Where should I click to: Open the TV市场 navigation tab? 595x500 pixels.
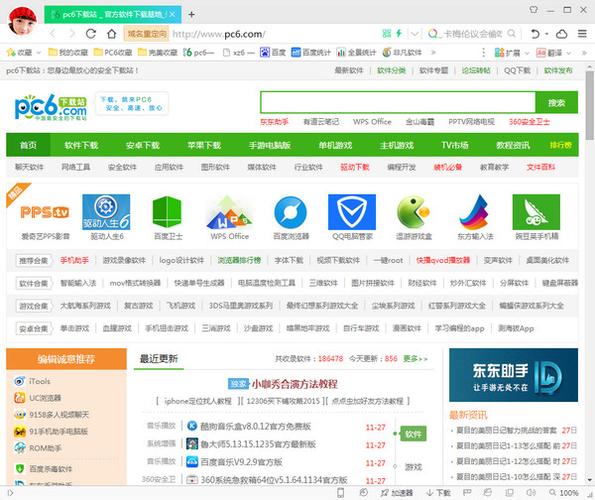tap(455, 145)
